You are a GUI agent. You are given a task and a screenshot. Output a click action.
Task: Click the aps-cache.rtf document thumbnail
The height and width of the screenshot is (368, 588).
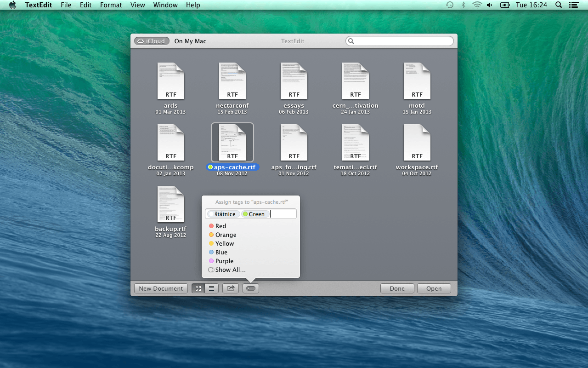click(x=232, y=143)
